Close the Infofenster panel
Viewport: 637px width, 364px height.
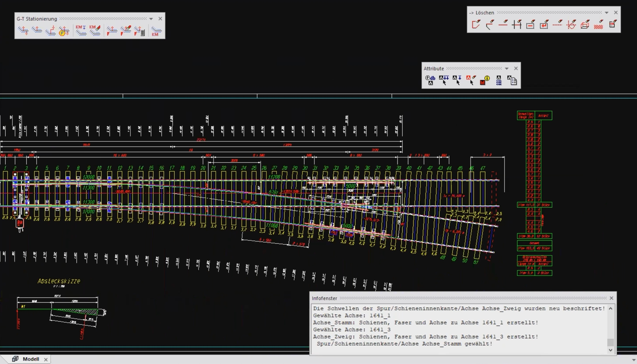pyautogui.click(x=612, y=298)
